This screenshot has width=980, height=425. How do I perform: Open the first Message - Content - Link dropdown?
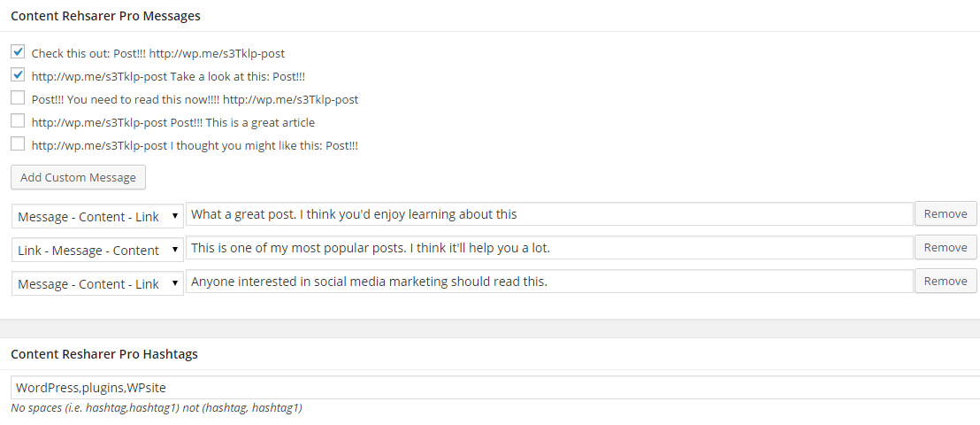97,217
